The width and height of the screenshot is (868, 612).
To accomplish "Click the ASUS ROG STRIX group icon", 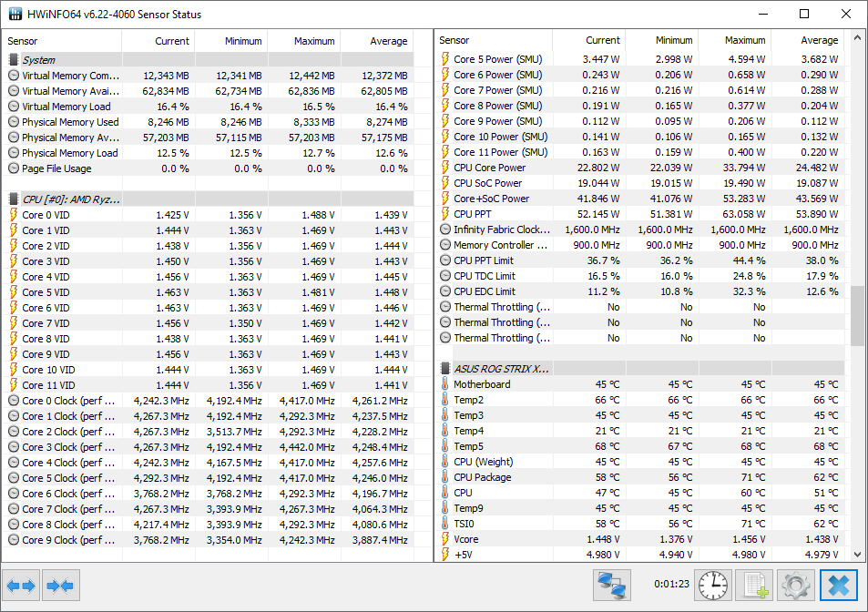I will [445, 369].
